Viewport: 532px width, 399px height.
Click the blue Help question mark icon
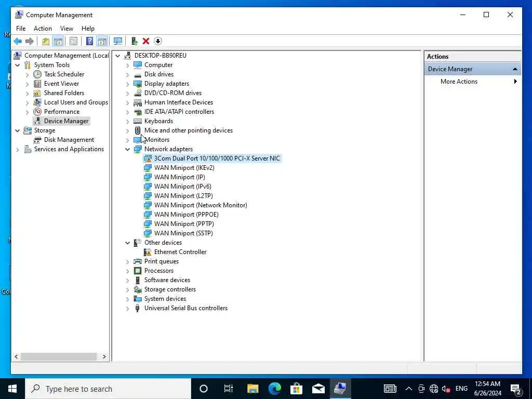(x=89, y=42)
